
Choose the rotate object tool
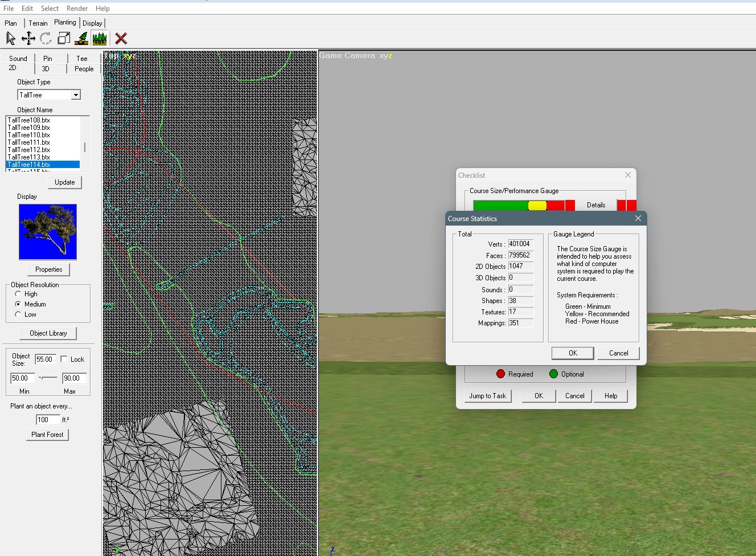pos(45,38)
